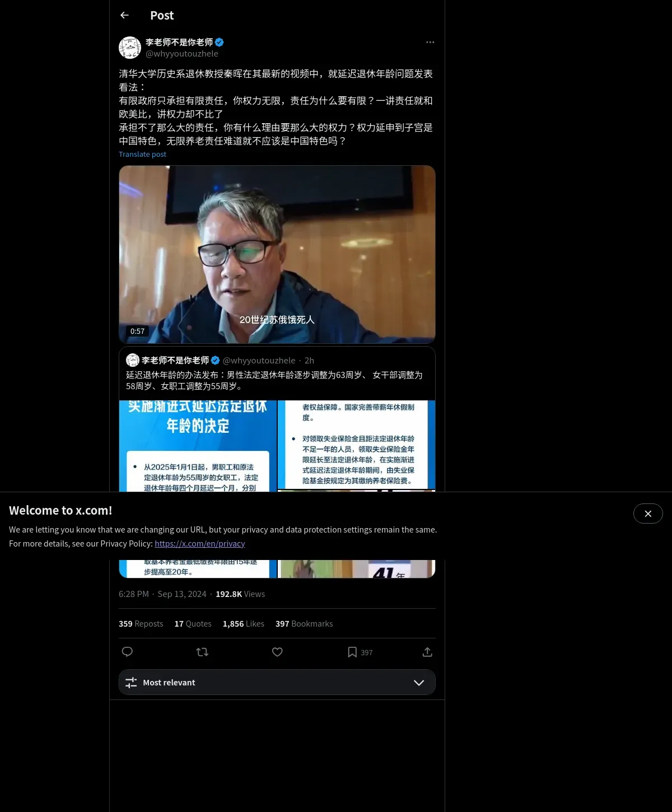Click the quoted post avatar icon
672x812 pixels.
(133, 360)
